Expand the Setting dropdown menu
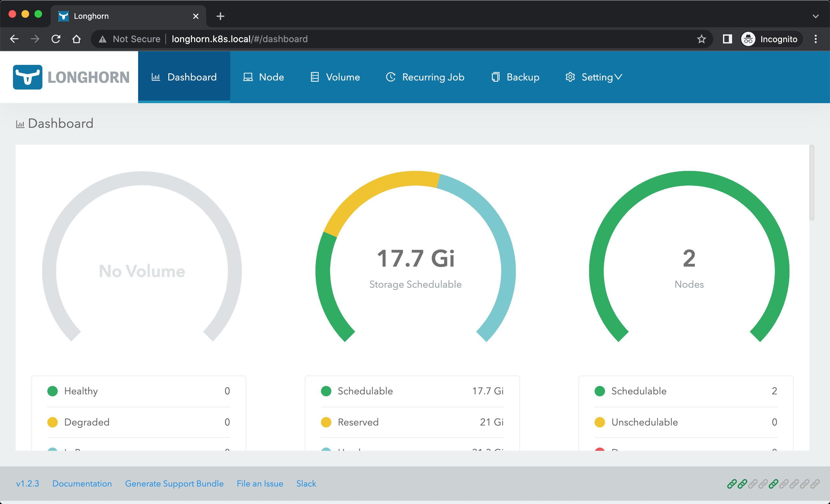The image size is (830, 504). [x=594, y=77]
